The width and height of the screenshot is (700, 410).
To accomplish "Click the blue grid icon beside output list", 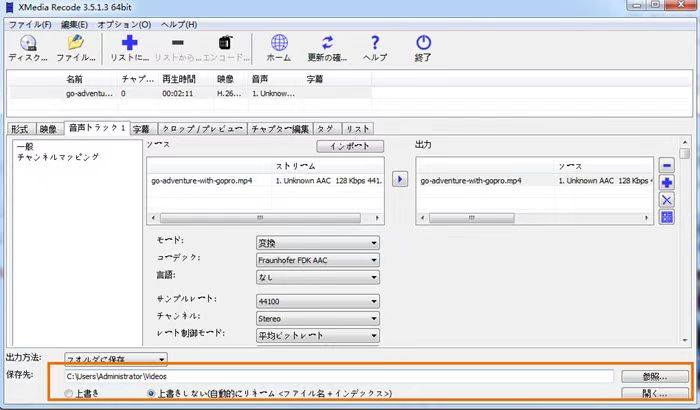I will pos(667,218).
